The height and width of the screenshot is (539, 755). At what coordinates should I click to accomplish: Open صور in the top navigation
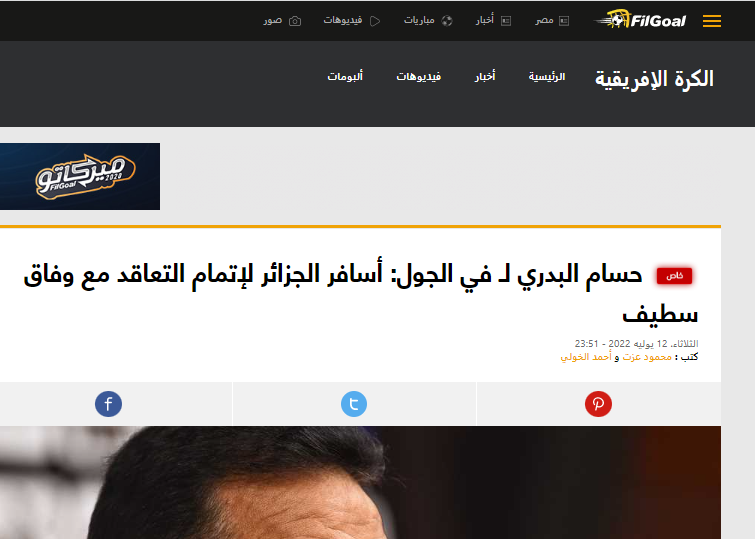click(273, 20)
